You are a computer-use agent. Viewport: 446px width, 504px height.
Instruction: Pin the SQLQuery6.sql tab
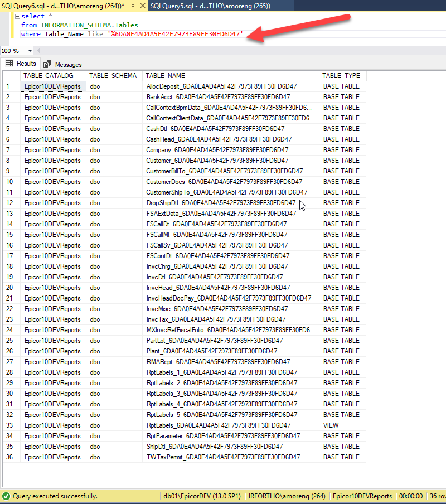[132, 6]
